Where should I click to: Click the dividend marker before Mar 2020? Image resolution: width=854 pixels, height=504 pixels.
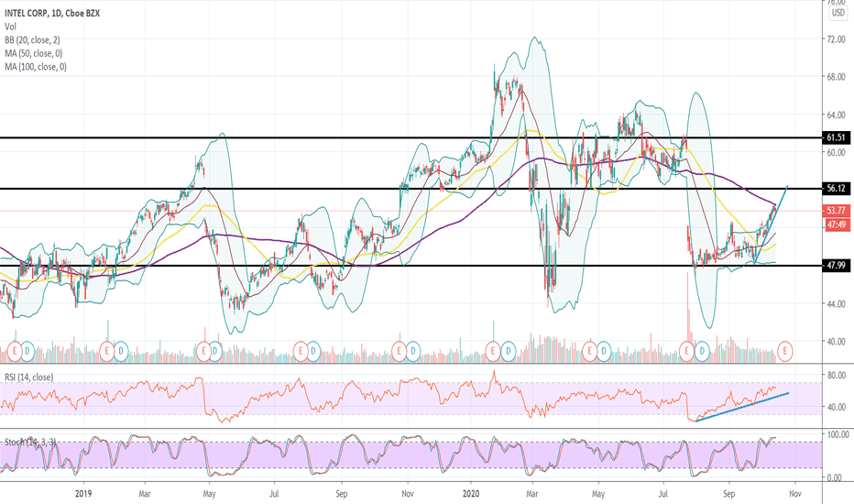pyautogui.click(x=509, y=352)
